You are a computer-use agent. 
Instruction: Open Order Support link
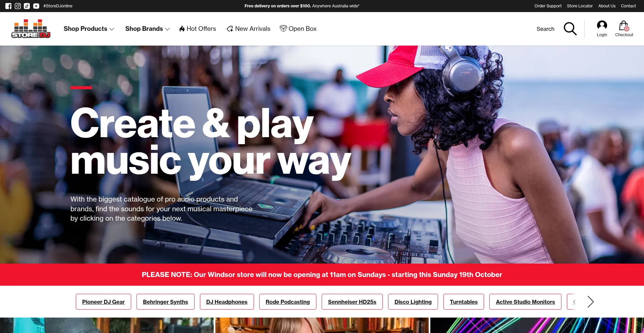click(x=548, y=6)
